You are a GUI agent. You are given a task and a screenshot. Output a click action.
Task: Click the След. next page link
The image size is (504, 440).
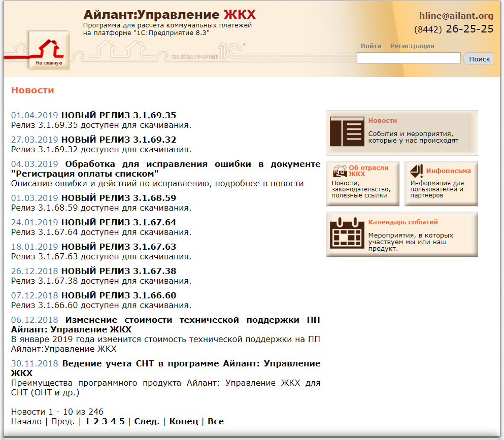(x=147, y=421)
